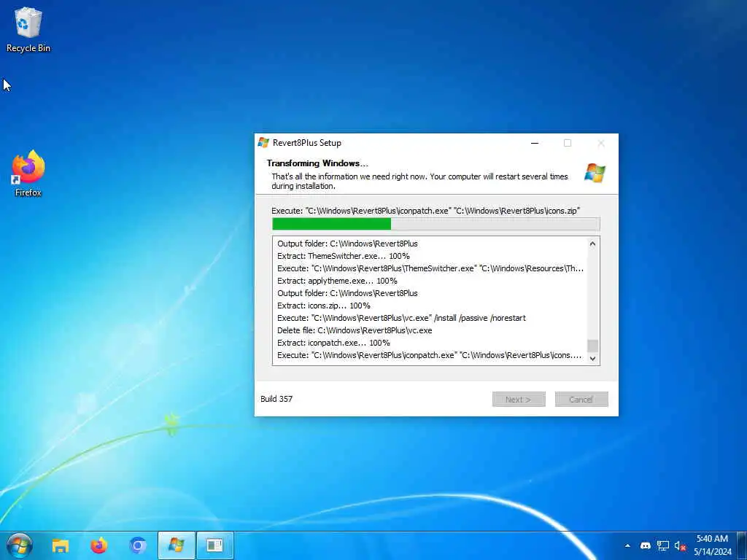
Task: Select log line 'Extract: iconpatch.exe... 100%'
Action: (x=333, y=343)
